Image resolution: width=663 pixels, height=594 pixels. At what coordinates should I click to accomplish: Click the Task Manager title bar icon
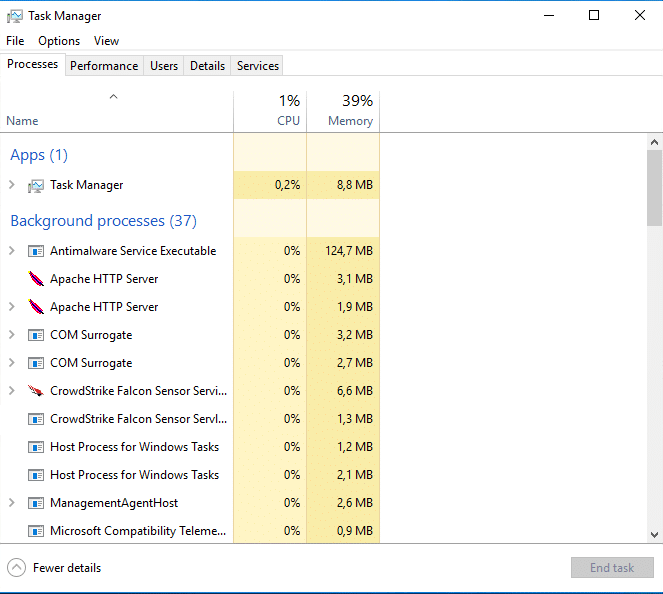coord(14,16)
